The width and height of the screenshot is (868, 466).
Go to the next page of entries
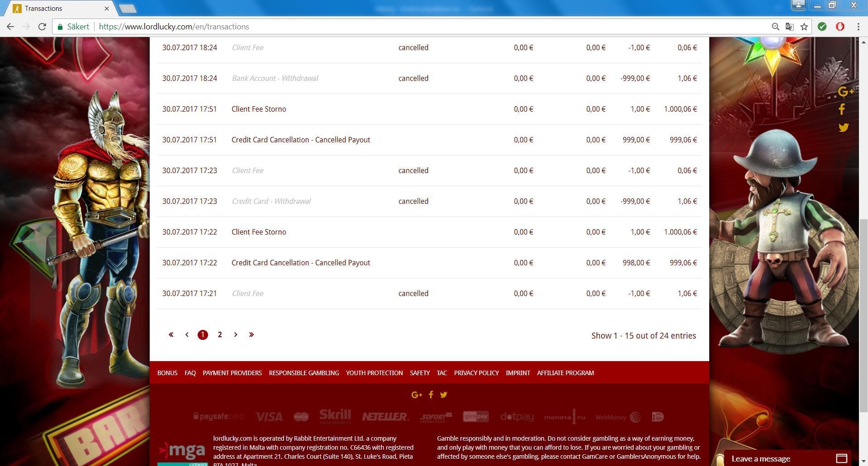236,334
